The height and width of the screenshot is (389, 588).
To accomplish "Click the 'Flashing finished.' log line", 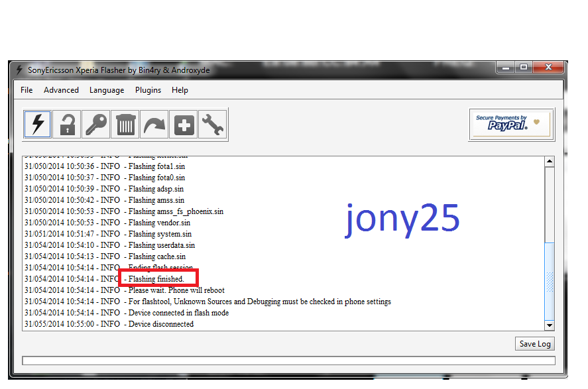I will click(x=156, y=279).
